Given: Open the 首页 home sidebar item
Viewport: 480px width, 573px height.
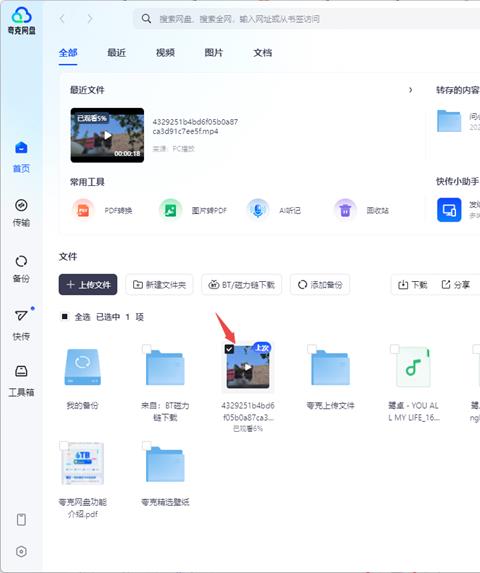Looking at the screenshot, I should pos(21,157).
